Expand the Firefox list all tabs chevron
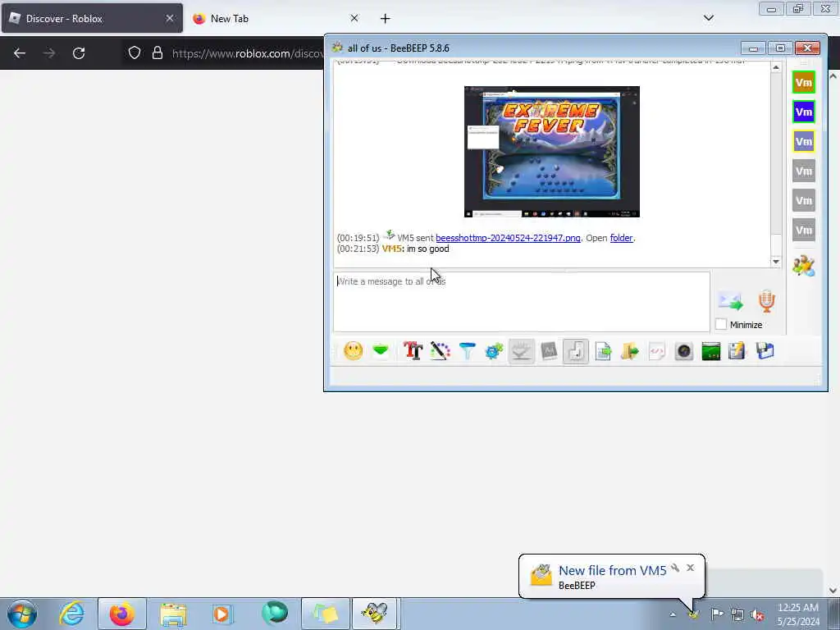Viewport: 840px width, 630px height. coord(708,18)
